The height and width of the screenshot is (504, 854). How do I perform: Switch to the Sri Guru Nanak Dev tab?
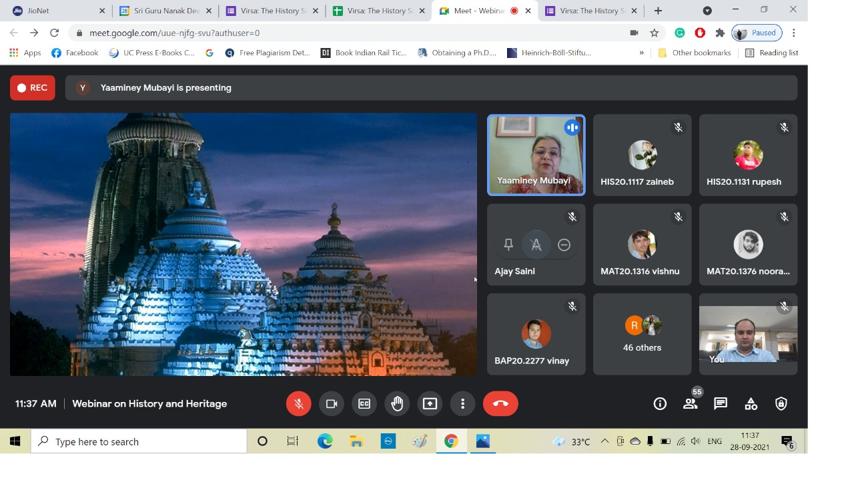(165, 11)
